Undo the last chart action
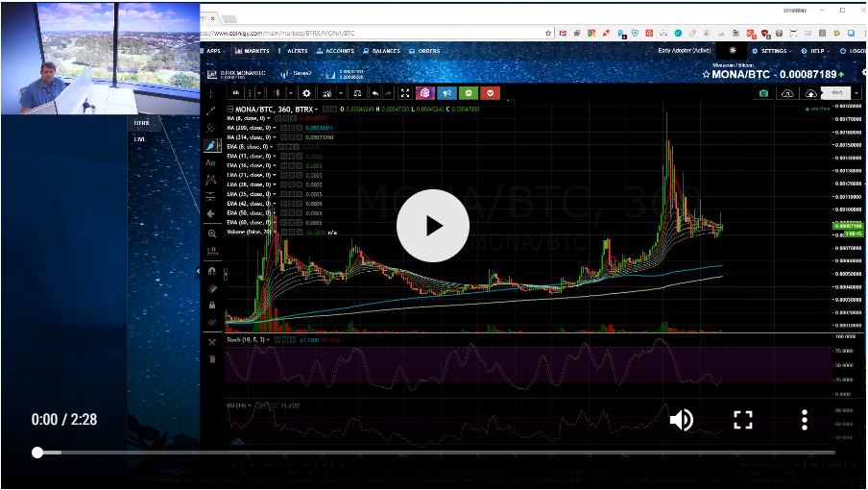This screenshot has height=490, width=868. click(375, 93)
